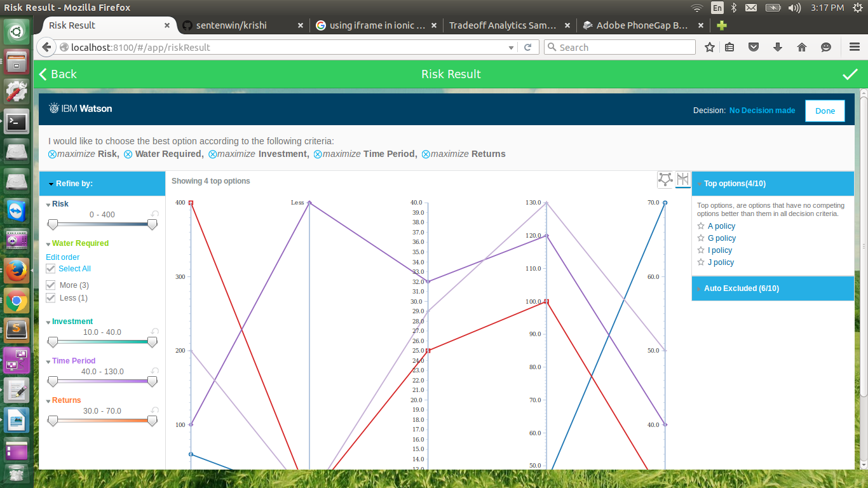This screenshot has height=488, width=868.
Task: Open TeamViewer from the dock
Action: [17, 210]
